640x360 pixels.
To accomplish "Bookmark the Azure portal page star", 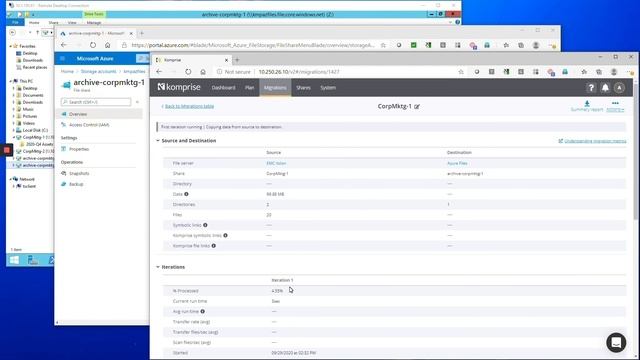I will (383, 45).
